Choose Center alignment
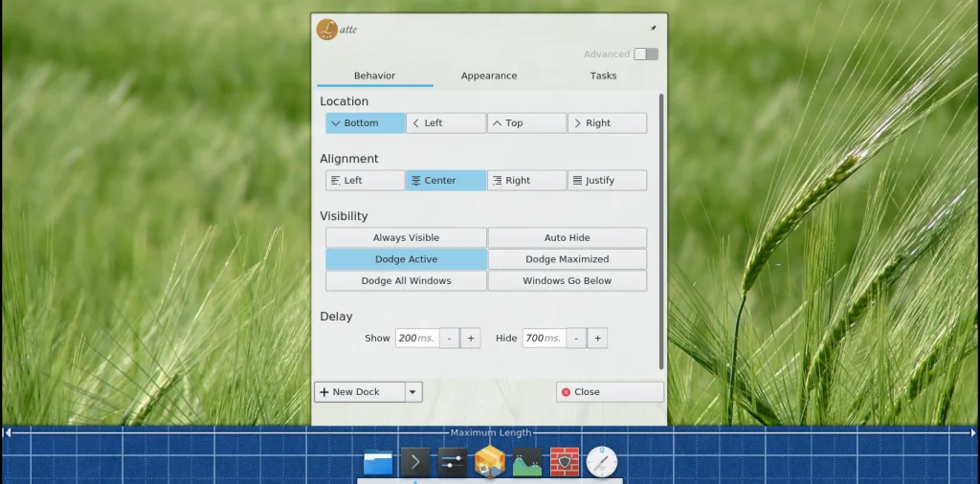The image size is (980, 484). (x=446, y=181)
